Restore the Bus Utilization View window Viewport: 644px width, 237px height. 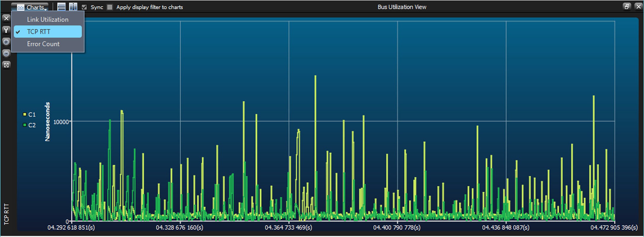tap(627, 7)
